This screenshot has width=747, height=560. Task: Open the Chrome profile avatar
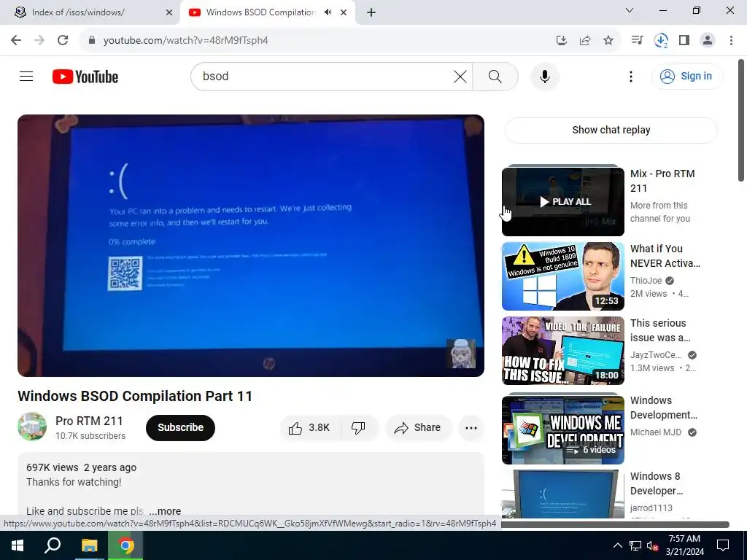708,41
